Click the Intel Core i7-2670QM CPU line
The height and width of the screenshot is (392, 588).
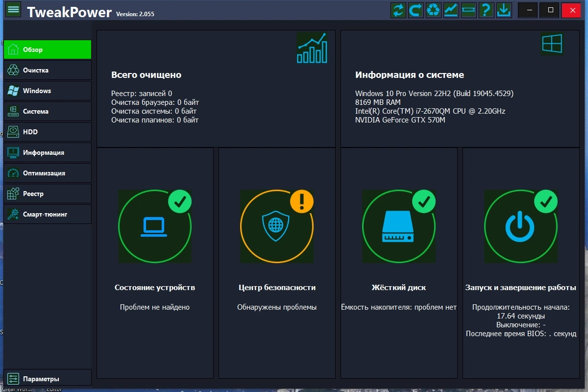430,111
